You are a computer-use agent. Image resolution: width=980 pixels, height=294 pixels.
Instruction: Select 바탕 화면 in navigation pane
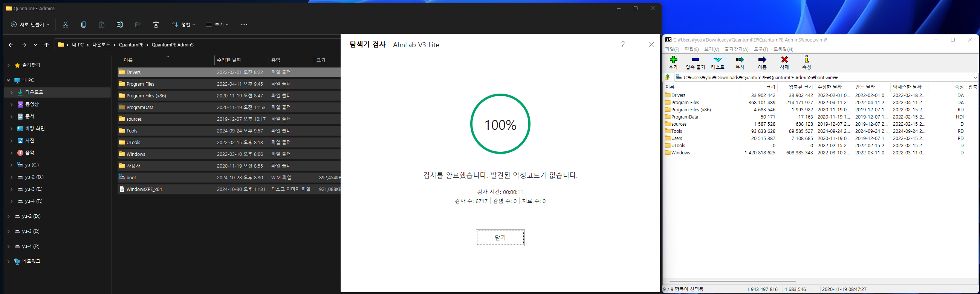[x=35, y=129]
